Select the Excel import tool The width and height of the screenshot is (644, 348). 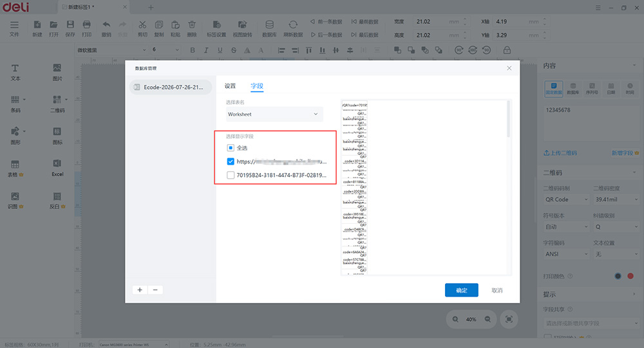click(x=57, y=169)
